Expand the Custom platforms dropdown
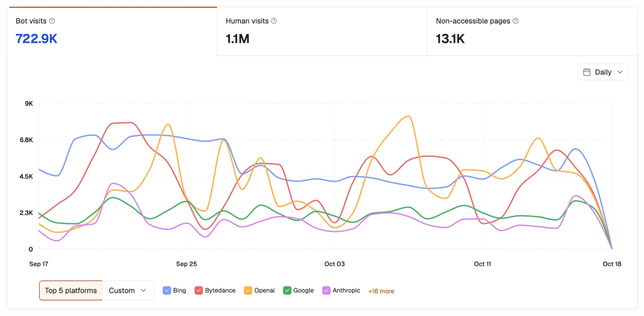Screen dimensions: 644x316 click(x=128, y=291)
